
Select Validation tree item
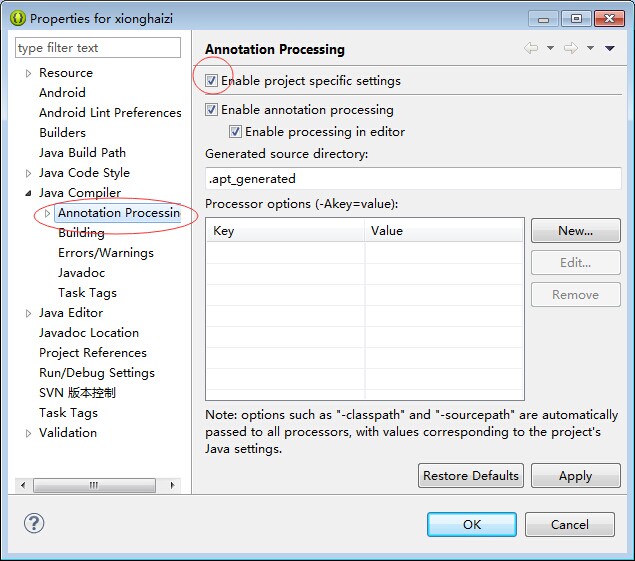pyautogui.click(x=68, y=433)
